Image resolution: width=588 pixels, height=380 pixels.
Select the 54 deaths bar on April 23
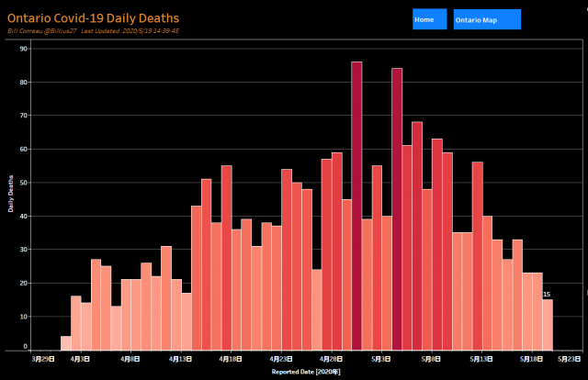pyautogui.click(x=287, y=260)
